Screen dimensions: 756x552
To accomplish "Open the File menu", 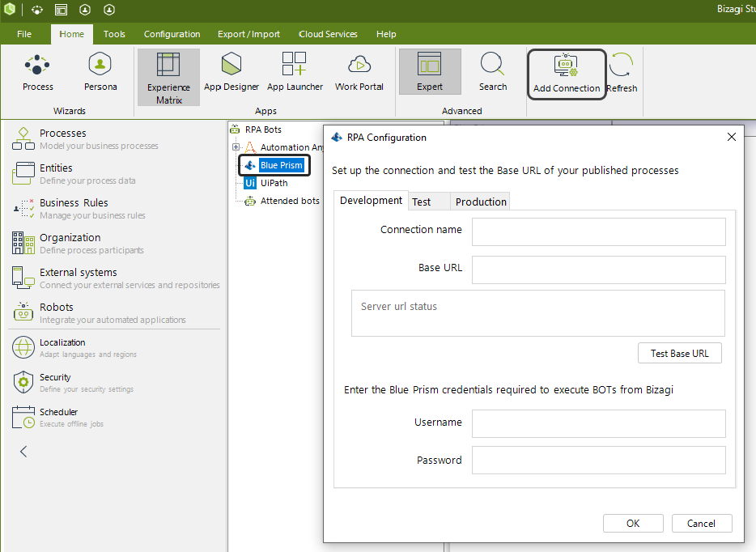I will [x=24, y=34].
